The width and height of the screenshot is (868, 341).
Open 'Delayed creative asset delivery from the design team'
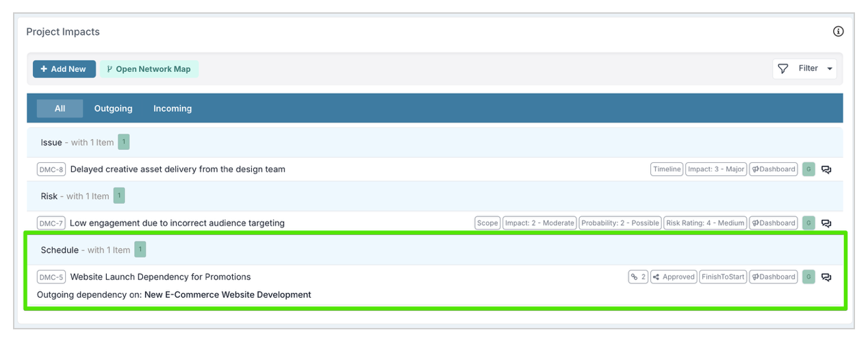point(178,169)
